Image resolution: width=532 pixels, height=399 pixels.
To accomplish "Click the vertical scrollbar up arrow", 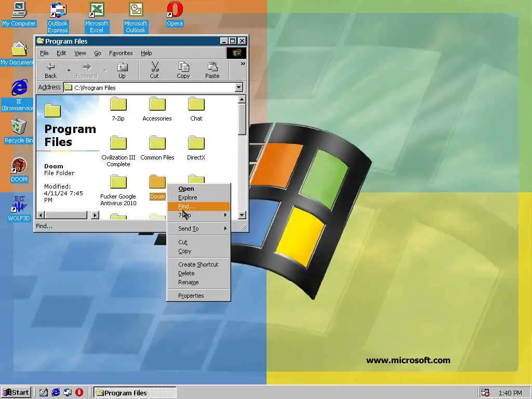I will coord(242,99).
